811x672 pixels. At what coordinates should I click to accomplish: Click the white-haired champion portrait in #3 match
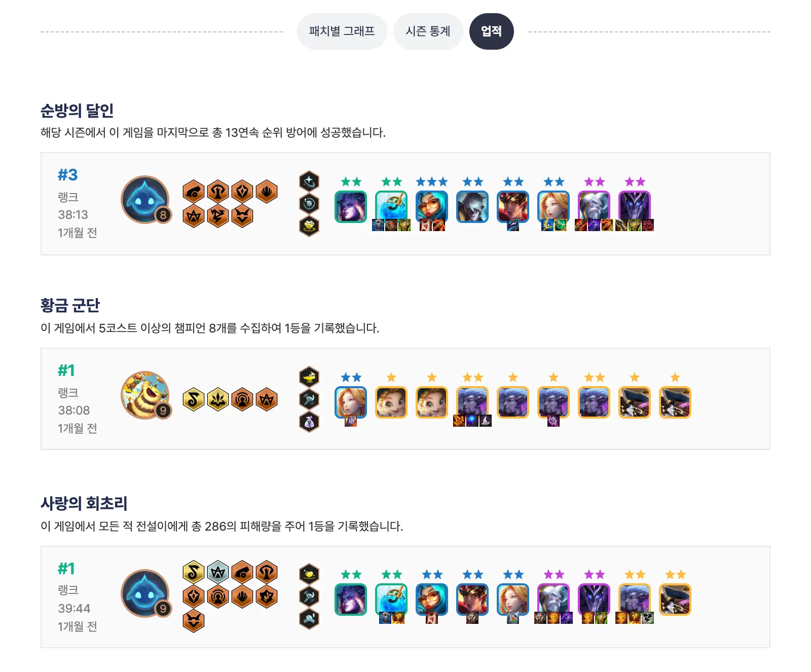[x=472, y=207]
